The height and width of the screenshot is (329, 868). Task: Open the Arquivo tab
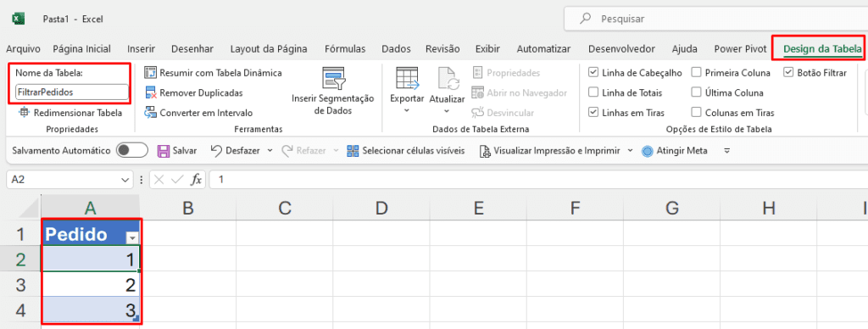point(23,48)
